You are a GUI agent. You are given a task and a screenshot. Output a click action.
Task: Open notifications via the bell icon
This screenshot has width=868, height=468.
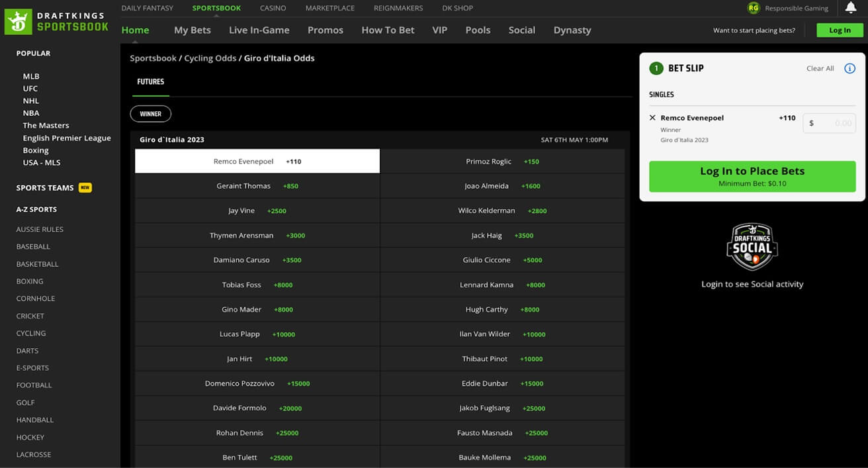850,7
